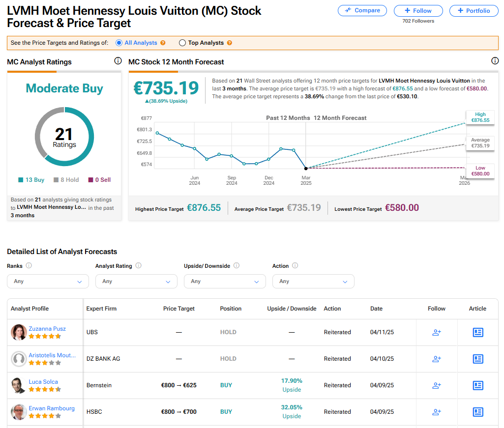Click Luca Solca profile photo
Image resolution: width=504 pixels, height=428 pixels.
pos(19,385)
